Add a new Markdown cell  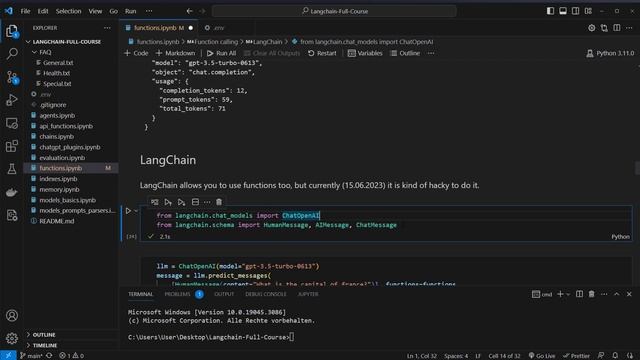pyautogui.click(x=176, y=53)
